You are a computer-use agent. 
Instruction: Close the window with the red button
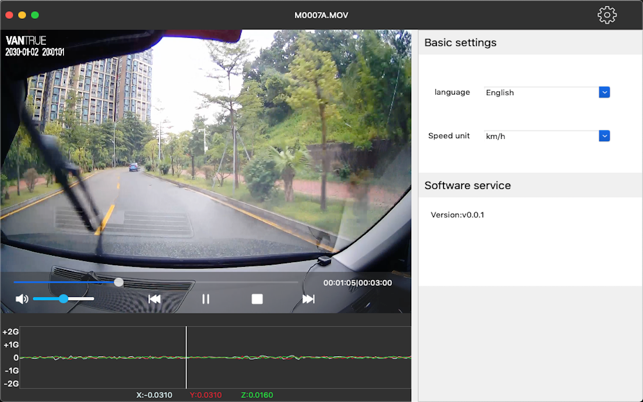point(9,15)
